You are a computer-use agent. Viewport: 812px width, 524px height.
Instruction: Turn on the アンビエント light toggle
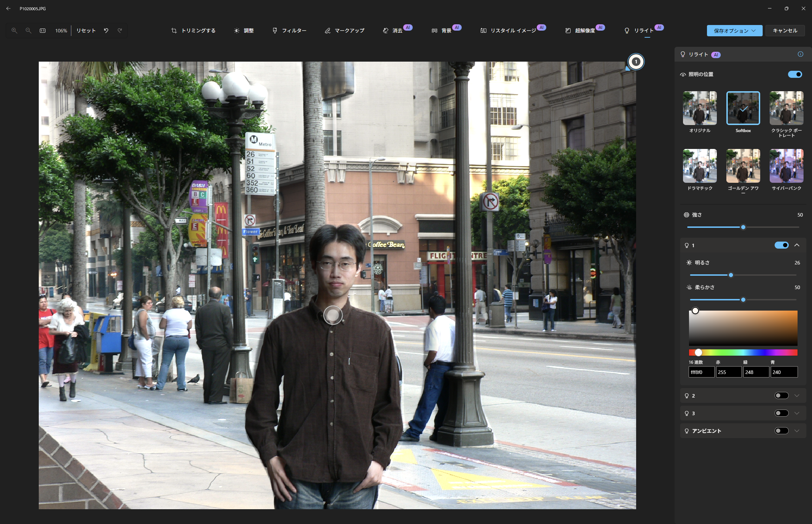781,431
